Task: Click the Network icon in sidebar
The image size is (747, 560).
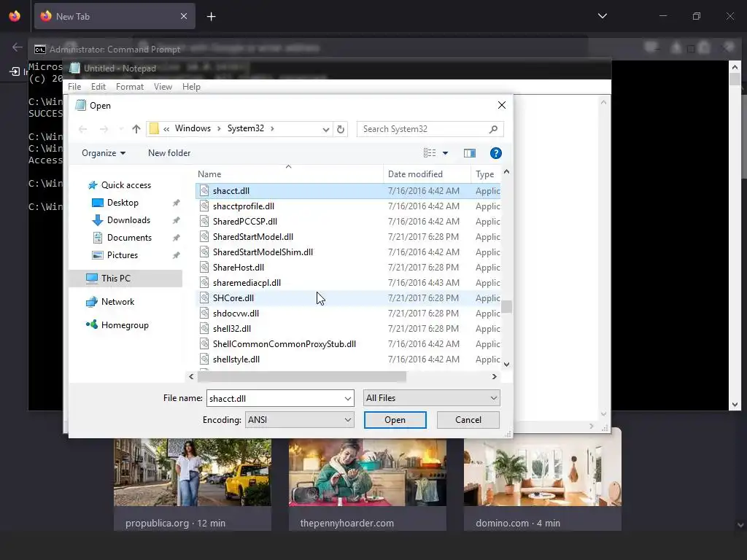Action: (x=91, y=302)
